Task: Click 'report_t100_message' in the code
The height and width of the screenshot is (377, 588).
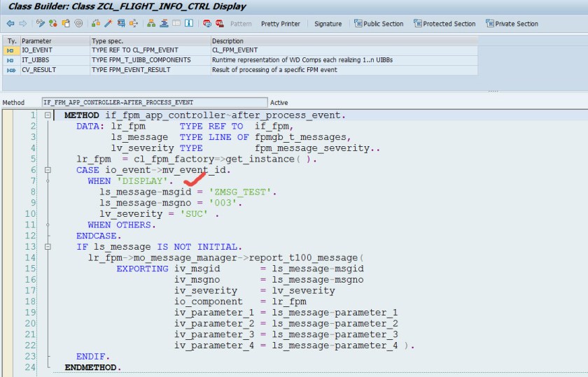Action: [x=303, y=258]
